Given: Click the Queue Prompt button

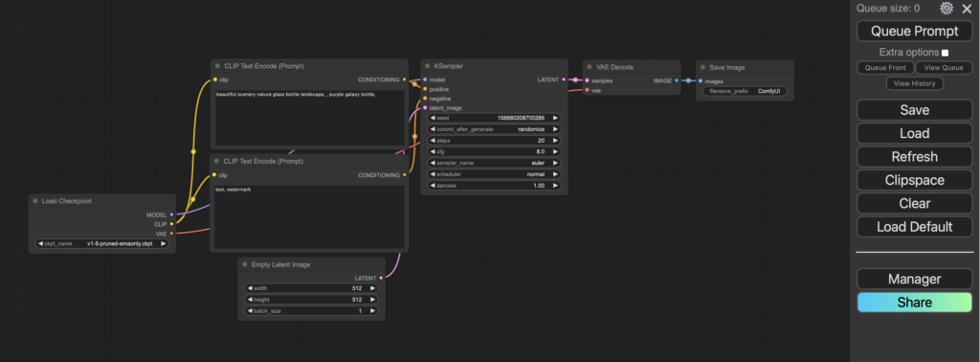Looking at the screenshot, I should tap(914, 31).
